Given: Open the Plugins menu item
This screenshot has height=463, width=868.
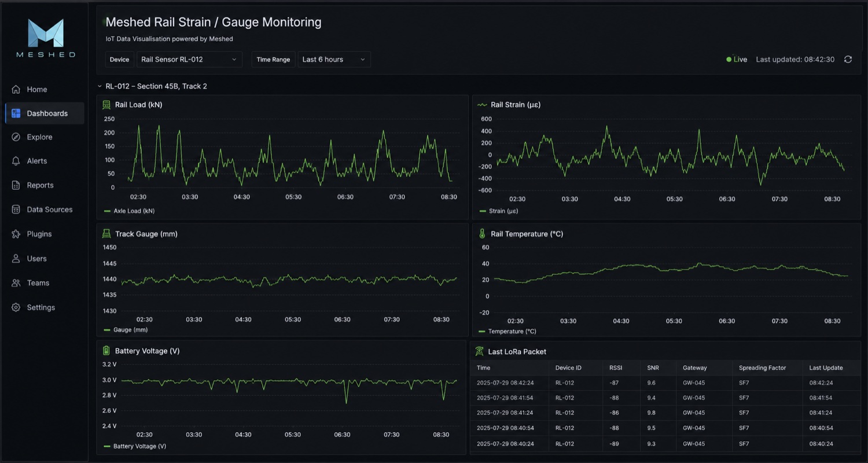Looking at the screenshot, I should coord(45,234).
